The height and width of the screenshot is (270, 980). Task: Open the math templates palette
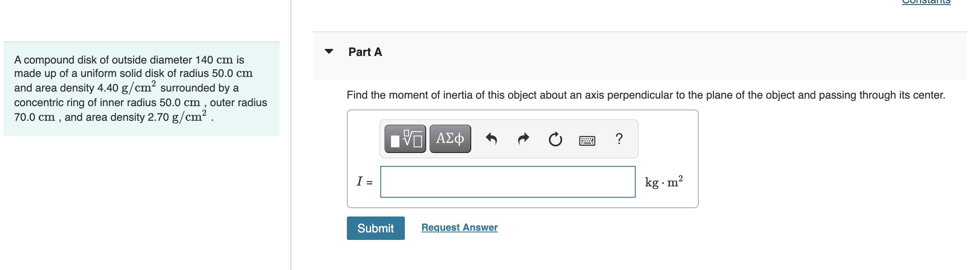click(x=405, y=139)
